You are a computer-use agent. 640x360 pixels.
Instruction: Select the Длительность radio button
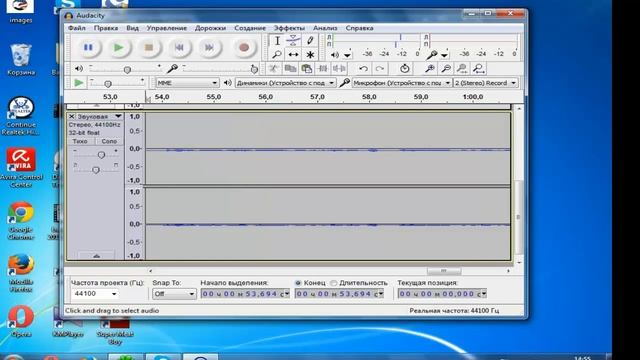333,282
